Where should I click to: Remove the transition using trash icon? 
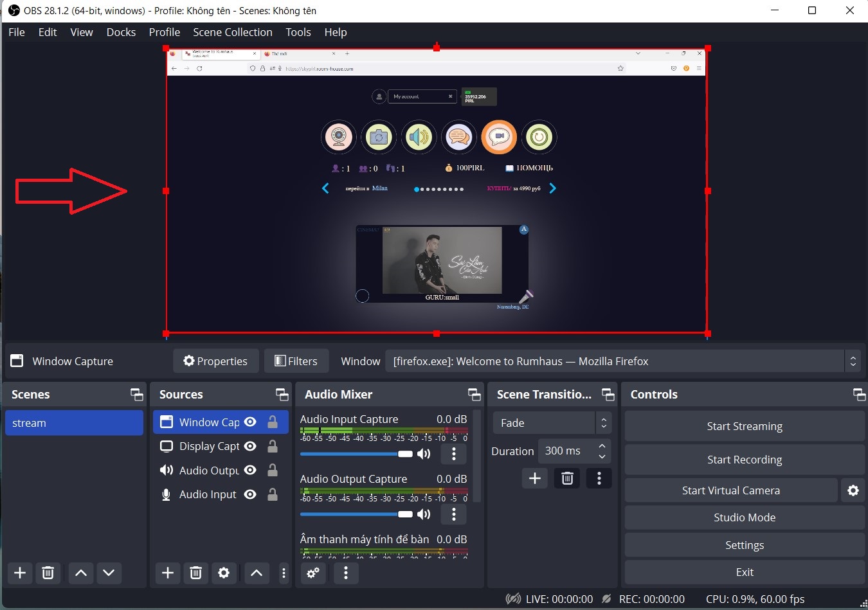point(567,478)
